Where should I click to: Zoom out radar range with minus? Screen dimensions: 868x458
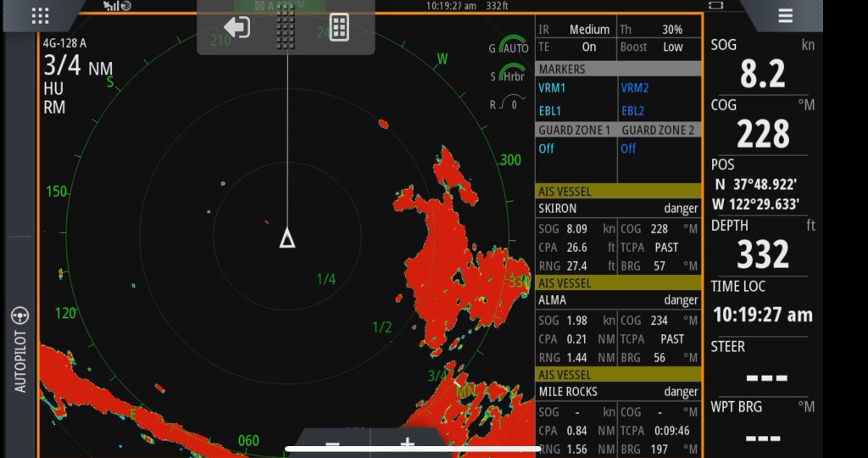pos(332,444)
